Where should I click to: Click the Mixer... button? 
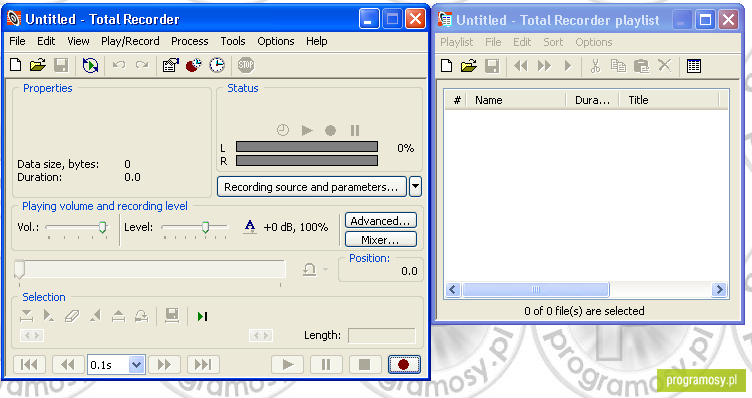[x=381, y=239]
